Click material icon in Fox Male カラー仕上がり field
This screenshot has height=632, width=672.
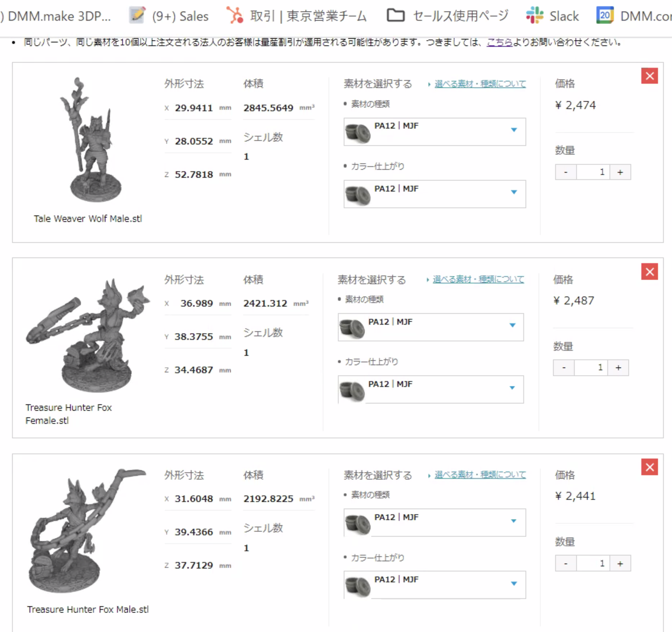tap(357, 585)
